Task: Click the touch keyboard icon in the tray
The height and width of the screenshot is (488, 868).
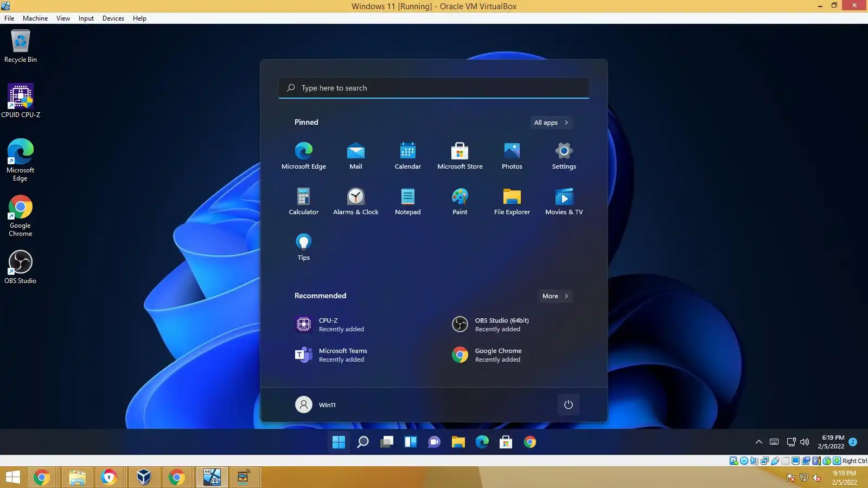Action: [774, 442]
